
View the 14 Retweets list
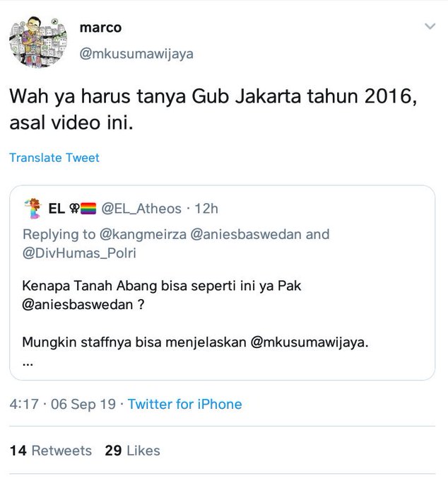[x=51, y=451]
